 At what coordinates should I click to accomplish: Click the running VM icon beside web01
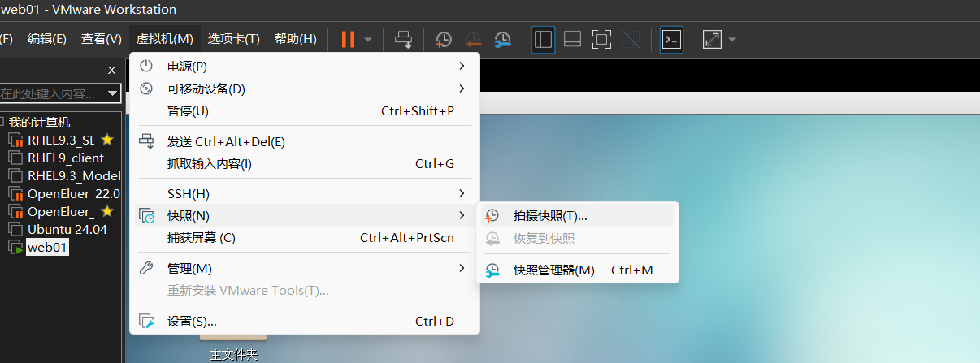click(x=15, y=248)
